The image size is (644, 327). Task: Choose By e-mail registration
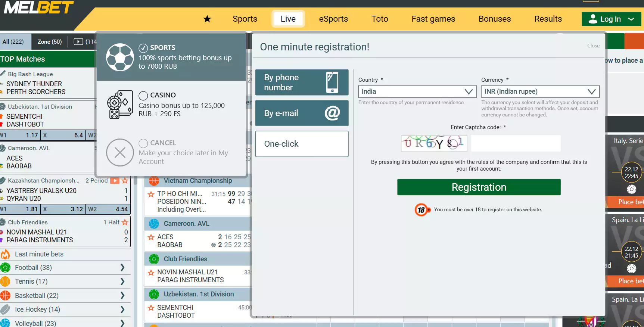click(302, 113)
